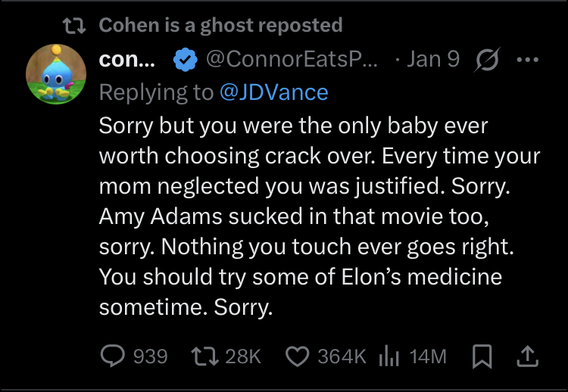Click the 364K likes count
The width and height of the screenshot is (568, 392).
[x=342, y=356]
